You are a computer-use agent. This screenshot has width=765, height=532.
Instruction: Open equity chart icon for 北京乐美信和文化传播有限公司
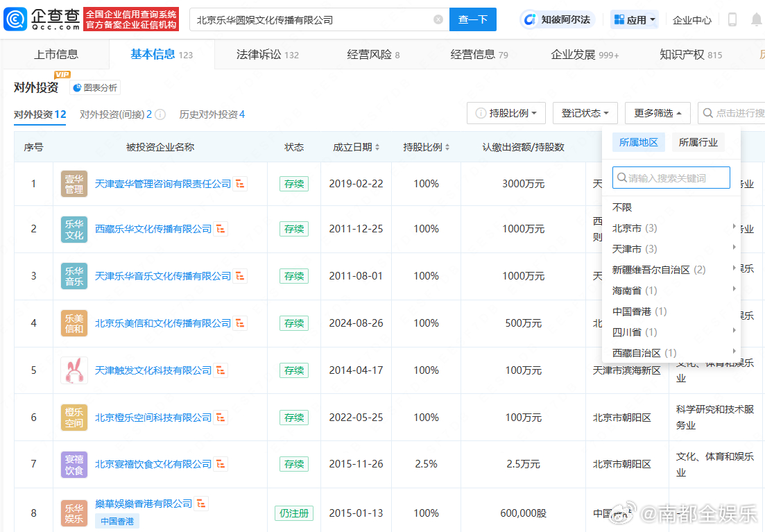point(240,323)
